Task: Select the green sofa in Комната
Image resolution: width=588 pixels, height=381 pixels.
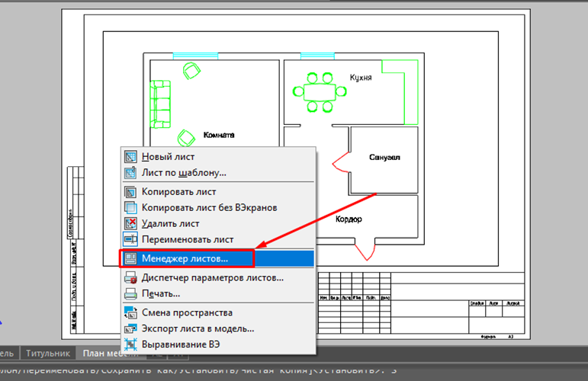Action: pos(160,104)
